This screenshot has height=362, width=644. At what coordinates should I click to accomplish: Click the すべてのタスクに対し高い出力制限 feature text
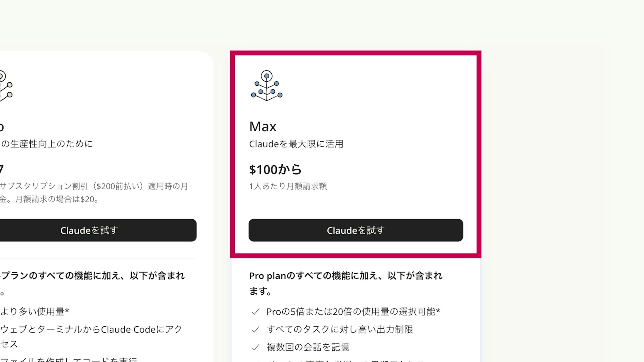click(340, 329)
